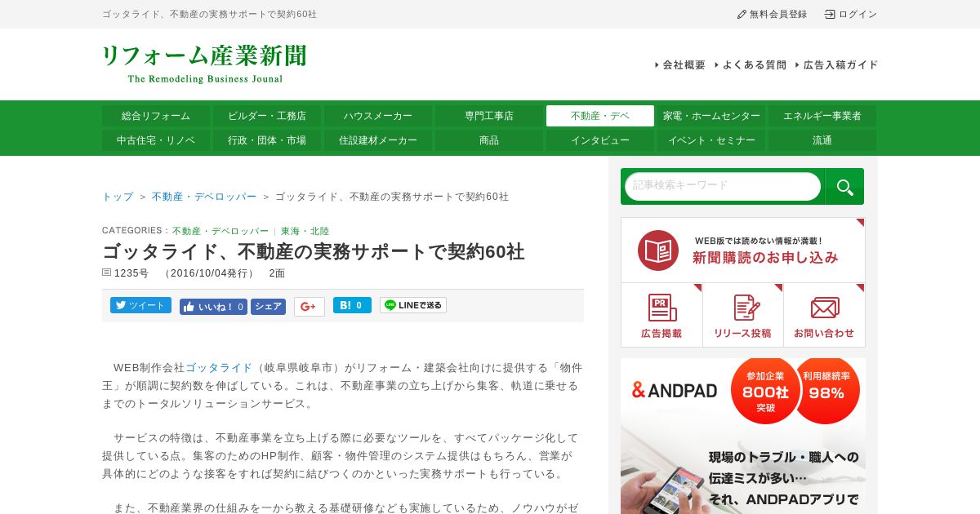The height and width of the screenshot is (514, 980).
Task: Open 不動産・デベロッパー in the breadcrumb
Action: click(x=204, y=197)
